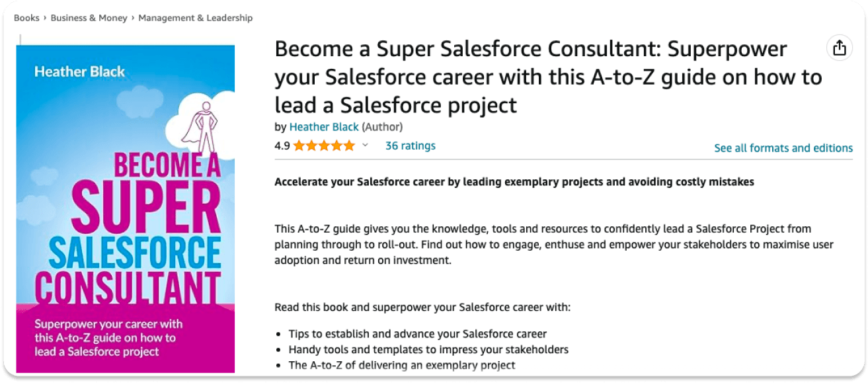Screen dimensions: 868x383
Task: Click the fifth orange rating star
Action: [349, 146]
